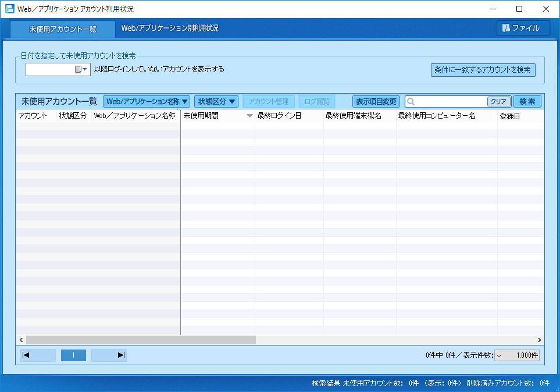Sort by 最終ログイン日 column header
The height and width of the screenshot is (392, 560).
[289, 116]
